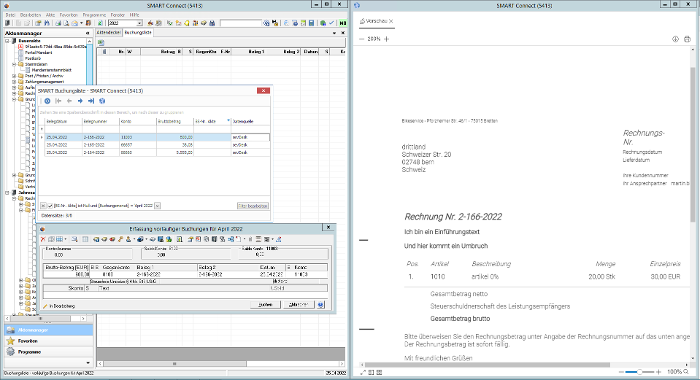Click the printer icon in main toolbar

(58, 23)
